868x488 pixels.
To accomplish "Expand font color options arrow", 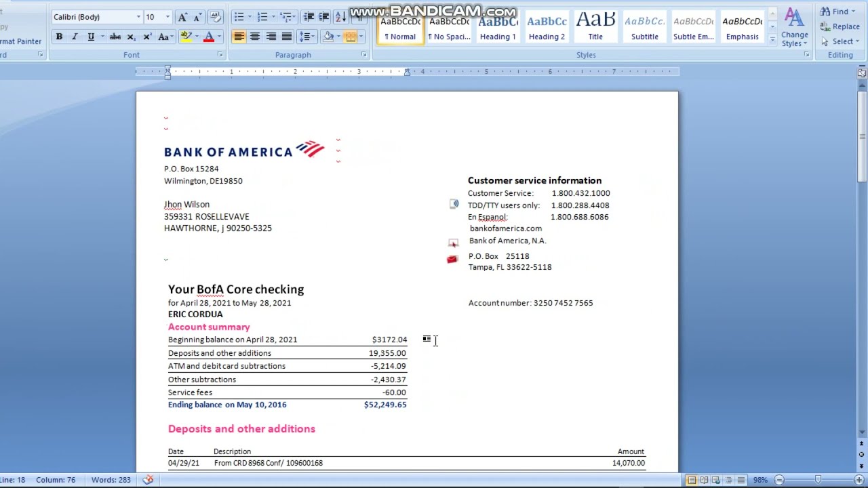I will tap(220, 37).
